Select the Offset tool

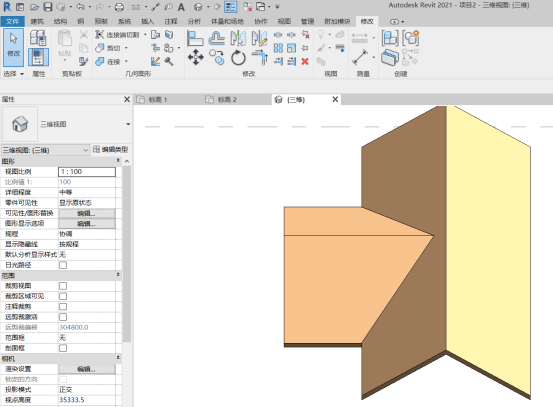coord(217,38)
